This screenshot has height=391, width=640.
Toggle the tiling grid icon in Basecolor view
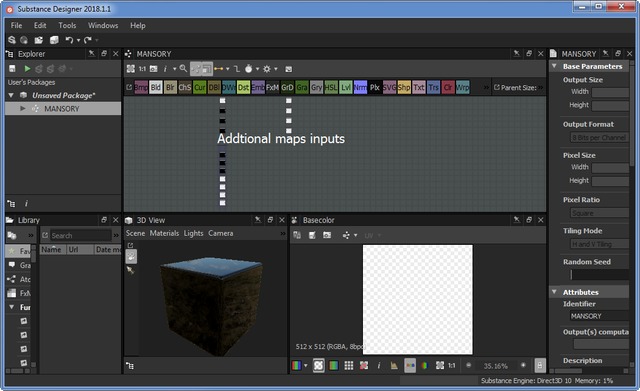pyautogui.click(x=349, y=366)
